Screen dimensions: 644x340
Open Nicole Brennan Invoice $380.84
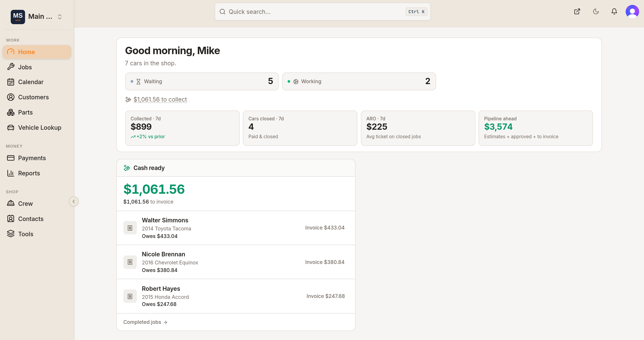pos(325,262)
